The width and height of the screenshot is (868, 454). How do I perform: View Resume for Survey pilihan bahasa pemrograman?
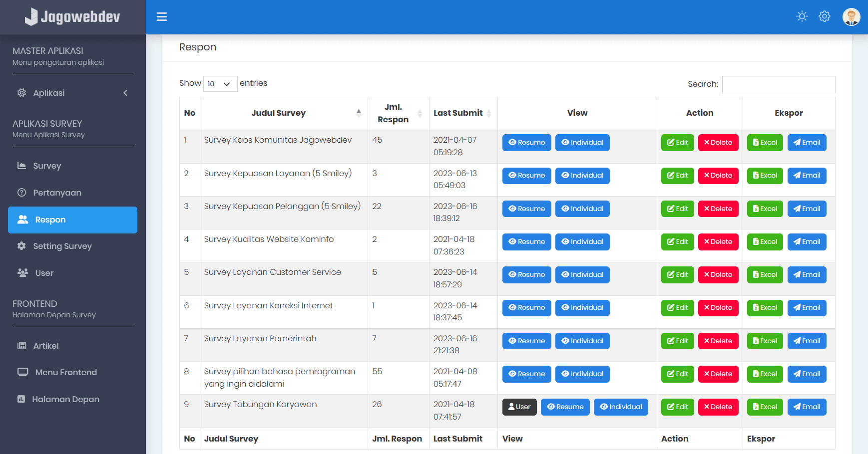[527, 374]
